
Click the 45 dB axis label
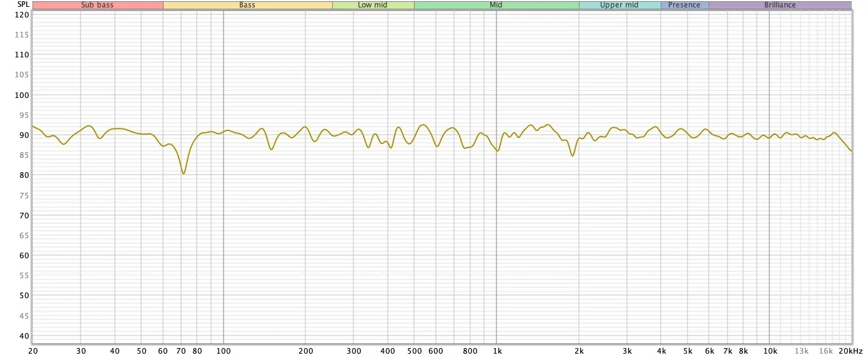24,316
